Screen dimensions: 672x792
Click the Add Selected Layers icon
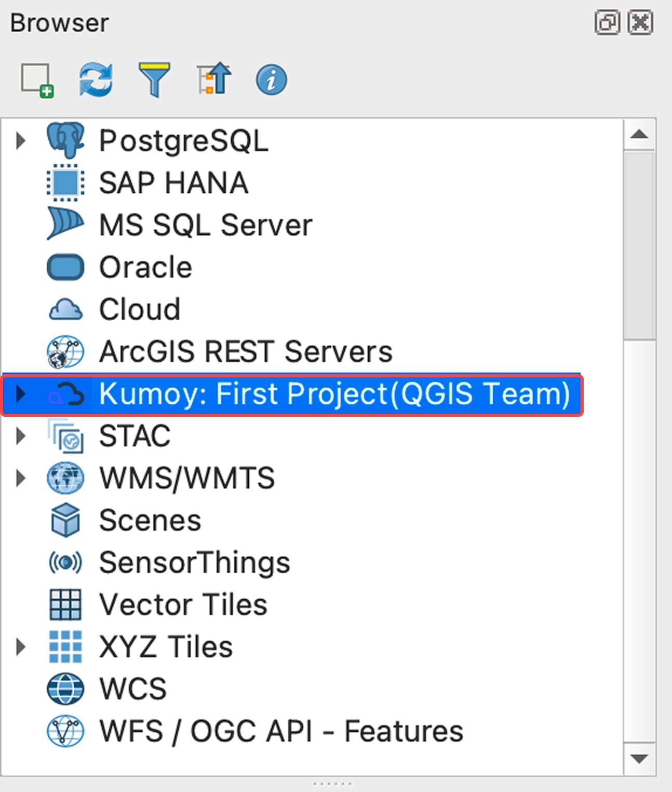click(x=36, y=79)
